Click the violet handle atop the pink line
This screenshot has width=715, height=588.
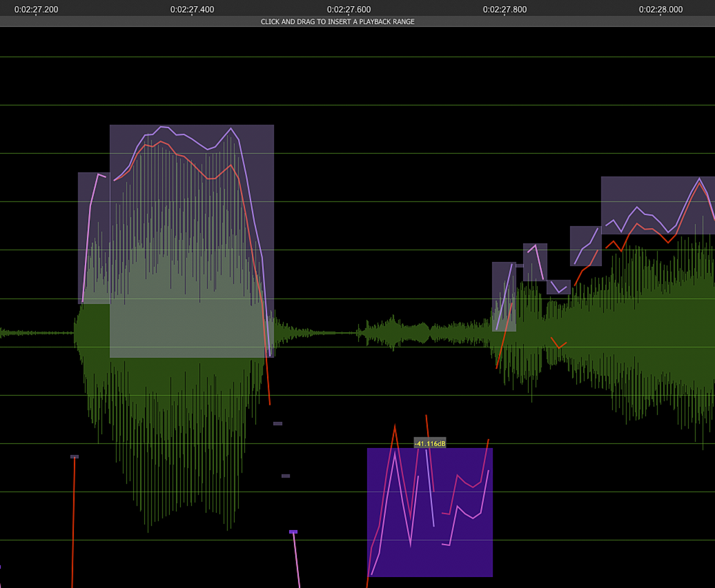pyautogui.click(x=293, y=532)
